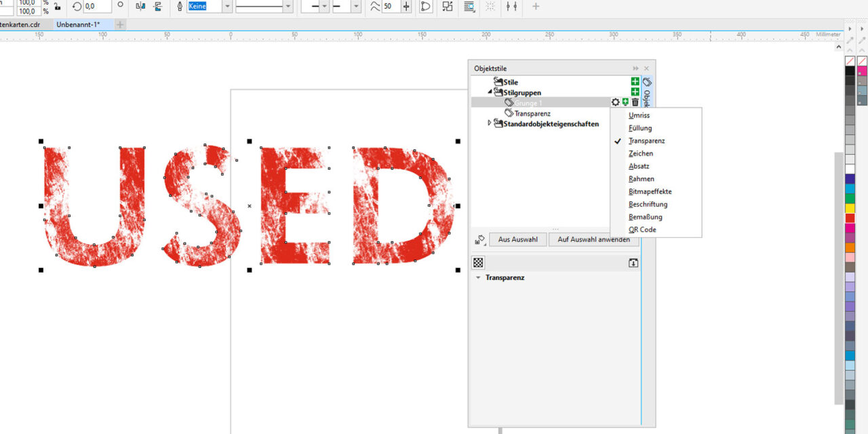
Task: Delete the Grunge 1 style using trash icon
Action: (x=635, y=102)
